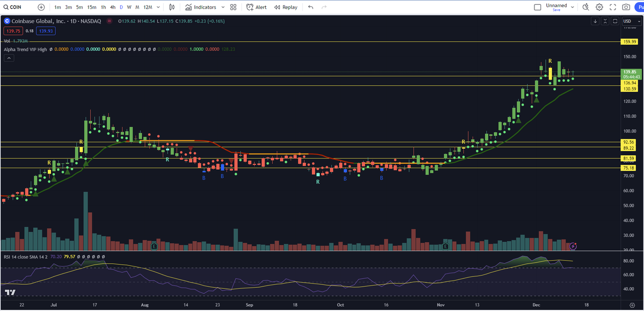This screenshot has height=311, width=644.
Task: Click the 89.22 price line label
Action: [x=629, y=148]
